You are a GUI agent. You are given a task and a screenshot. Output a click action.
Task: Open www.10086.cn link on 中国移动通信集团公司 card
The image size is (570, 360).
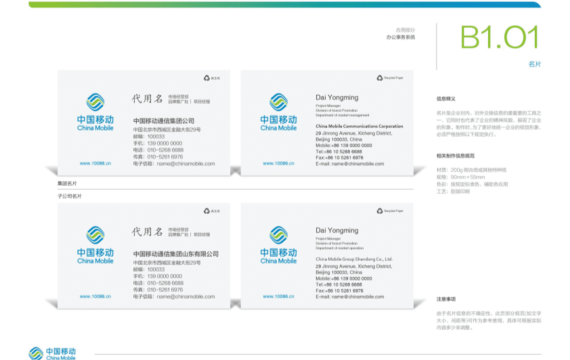pyautogui.click(x=95, y=163)
